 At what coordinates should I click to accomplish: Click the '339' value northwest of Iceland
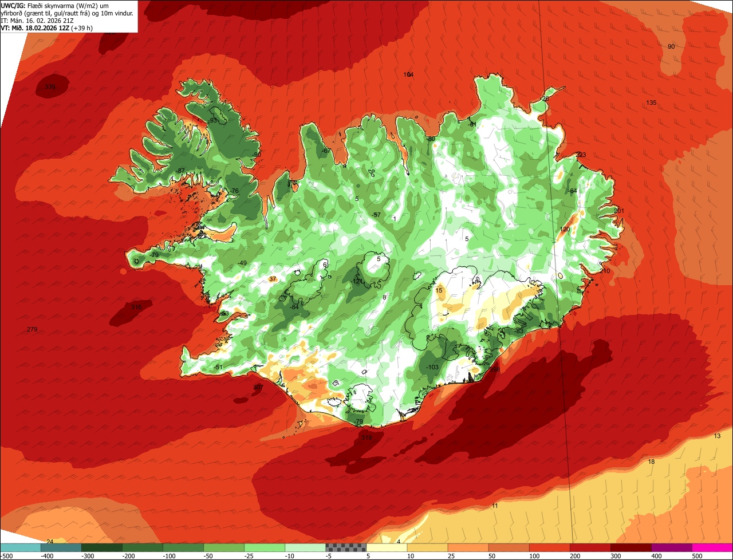50,87
